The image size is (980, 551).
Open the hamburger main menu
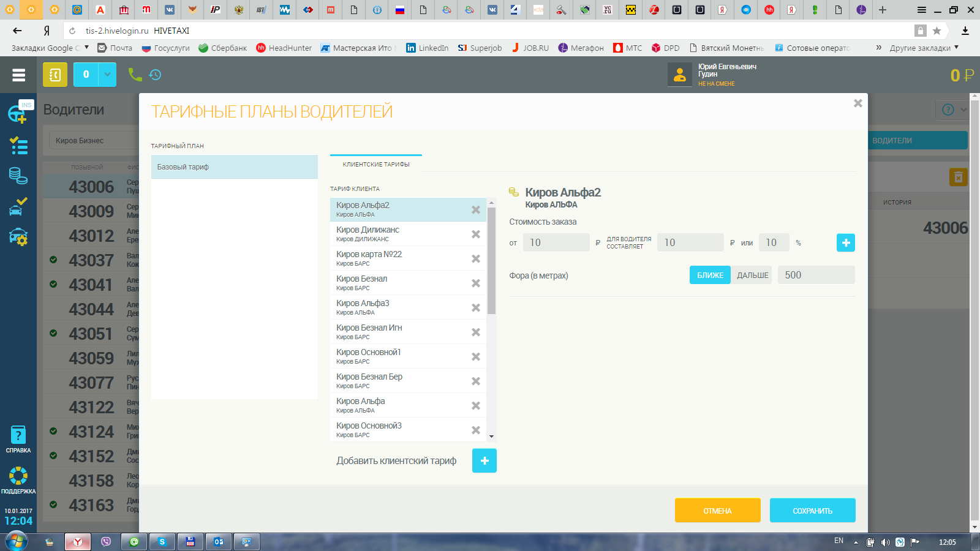click(18, 75)
